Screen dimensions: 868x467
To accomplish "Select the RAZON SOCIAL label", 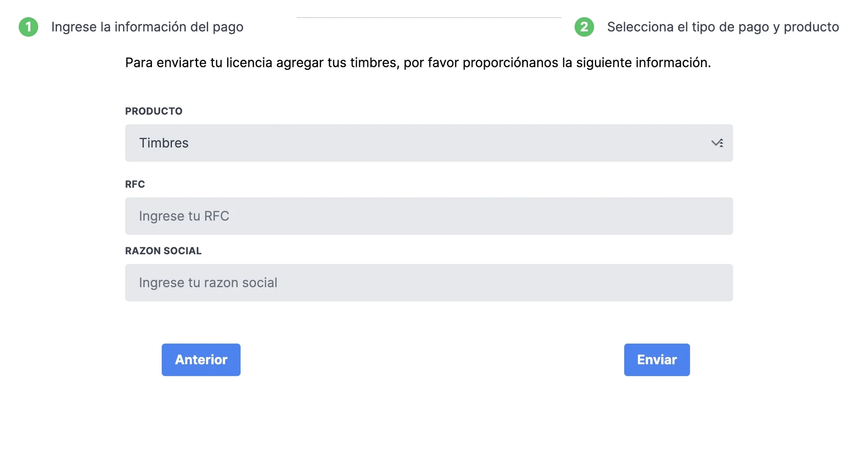I will pyautogui.click(x=163, y=251).
